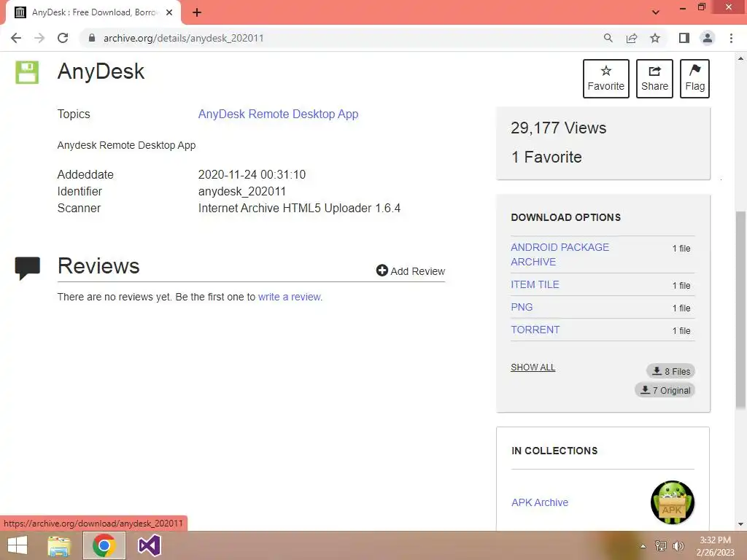Screen dimensions: 747x560
Task: Click the '29,177 Views' text
Action: click(x=558, y=128)
